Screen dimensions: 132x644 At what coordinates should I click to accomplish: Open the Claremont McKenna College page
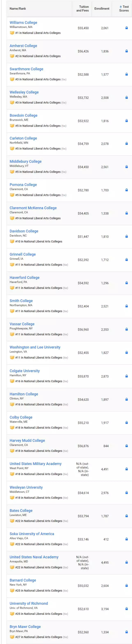(x=33, y=208)
